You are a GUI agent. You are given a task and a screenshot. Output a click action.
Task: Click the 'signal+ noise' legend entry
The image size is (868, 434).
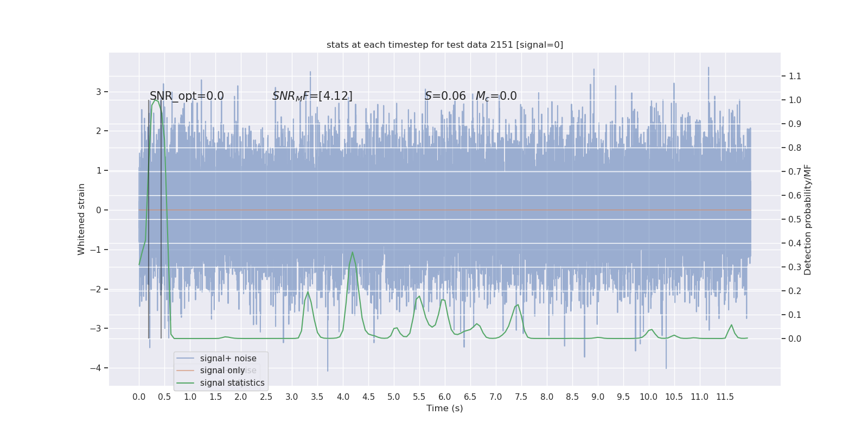pyautogui.click(x=228, y=359)
